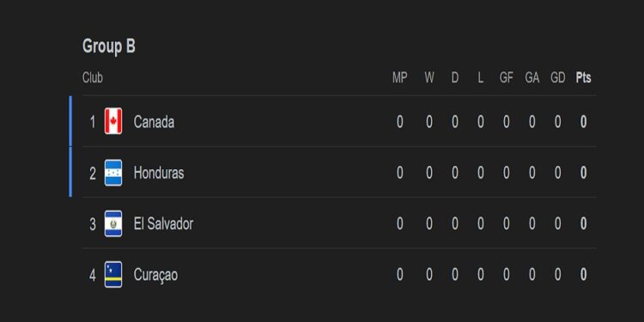Viewport: 644px width, 322px height.
Task: Click the Canada flag icon
Action: coord(113,121)
